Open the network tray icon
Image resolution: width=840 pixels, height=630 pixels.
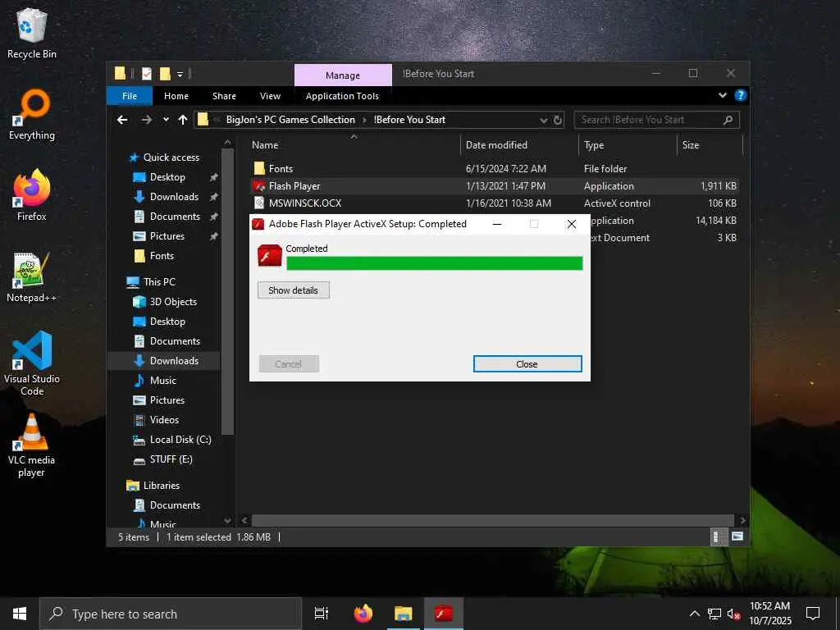pos(714,614)
